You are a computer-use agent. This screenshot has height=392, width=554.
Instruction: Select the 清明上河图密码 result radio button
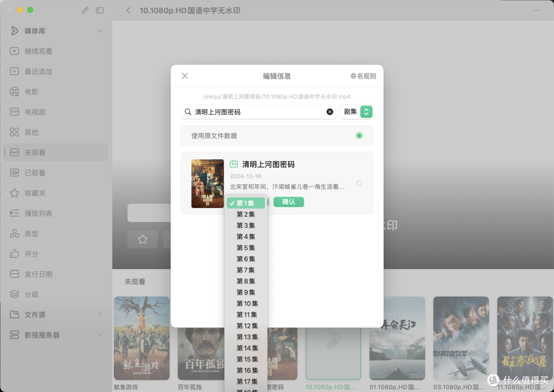coord(359,183)
